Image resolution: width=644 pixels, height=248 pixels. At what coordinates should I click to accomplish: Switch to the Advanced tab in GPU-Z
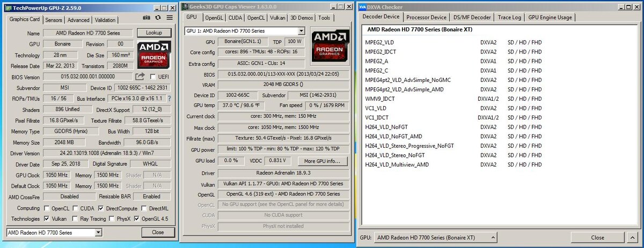(x=78, y=20)
